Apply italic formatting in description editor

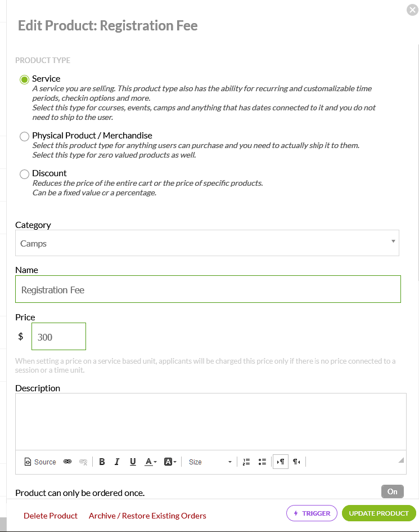[117, 462]
